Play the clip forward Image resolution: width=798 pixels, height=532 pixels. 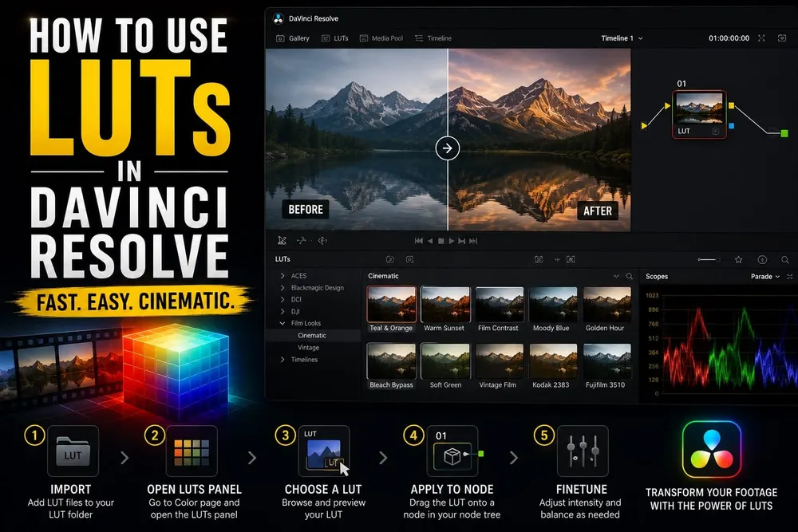pos(452,241)
